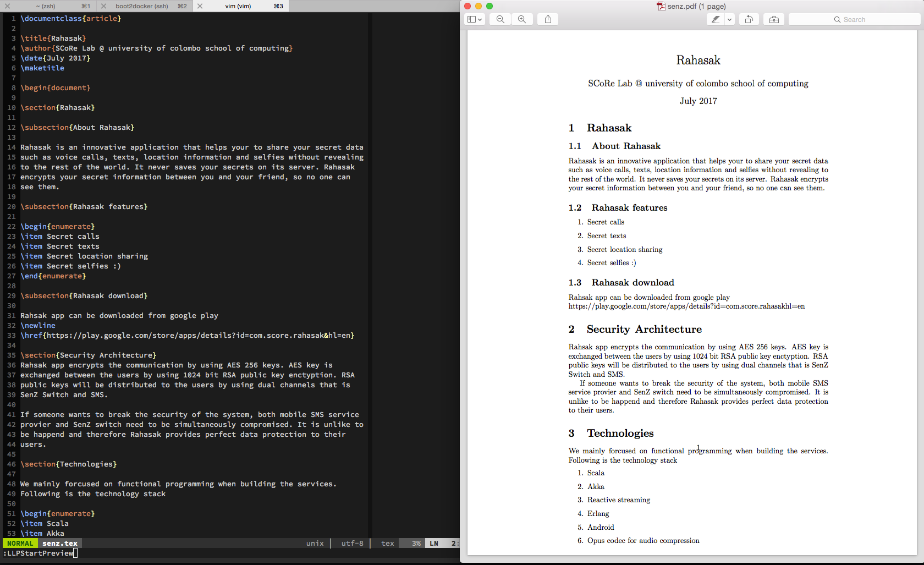
Task: Click the senz.tex filename in status line
Action: coord(60,543)
